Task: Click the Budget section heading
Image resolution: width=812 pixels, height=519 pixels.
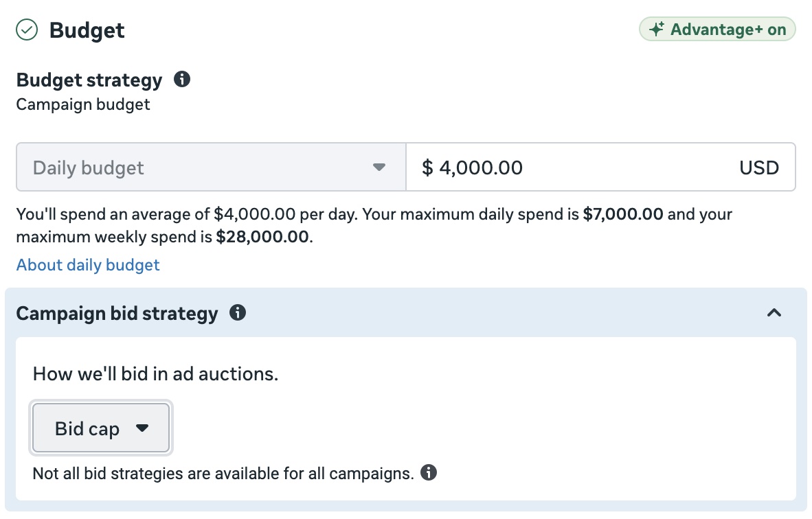Action: pos(86,30)
